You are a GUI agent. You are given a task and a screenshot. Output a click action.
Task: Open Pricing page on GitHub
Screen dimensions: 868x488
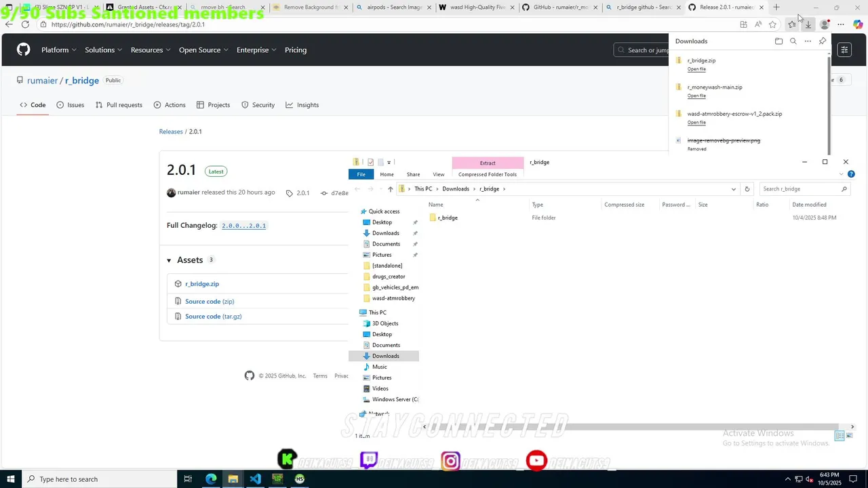[296, 50]
